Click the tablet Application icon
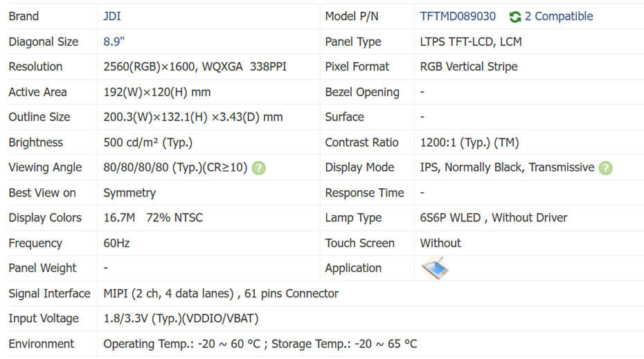The height and width of the screenshot is (359, 644). click(434, 268)
